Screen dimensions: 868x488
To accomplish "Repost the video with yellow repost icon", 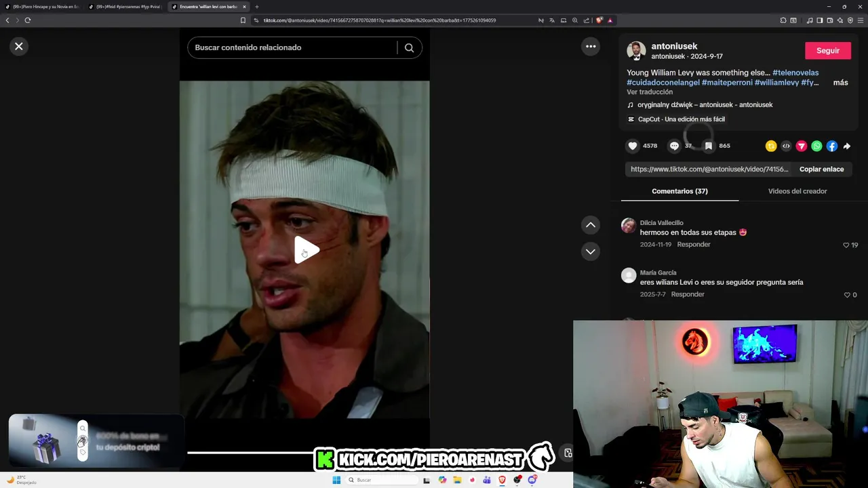I will tap(771, 146).
